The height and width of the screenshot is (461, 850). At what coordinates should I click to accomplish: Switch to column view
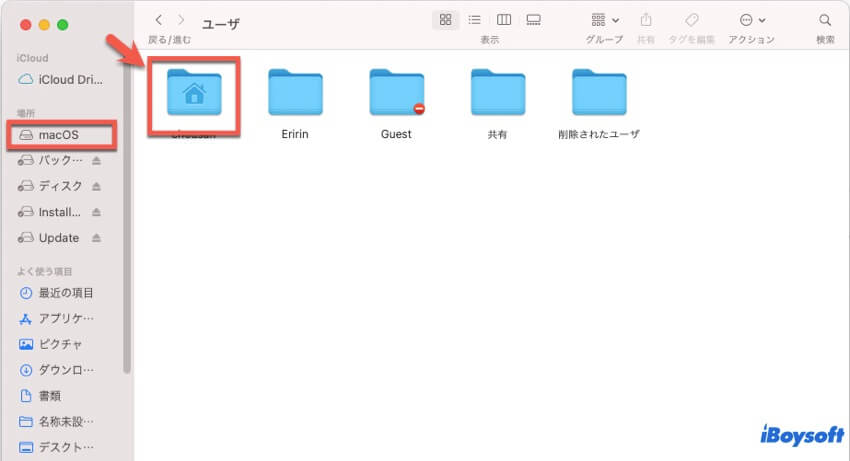[x=504, y=20]
